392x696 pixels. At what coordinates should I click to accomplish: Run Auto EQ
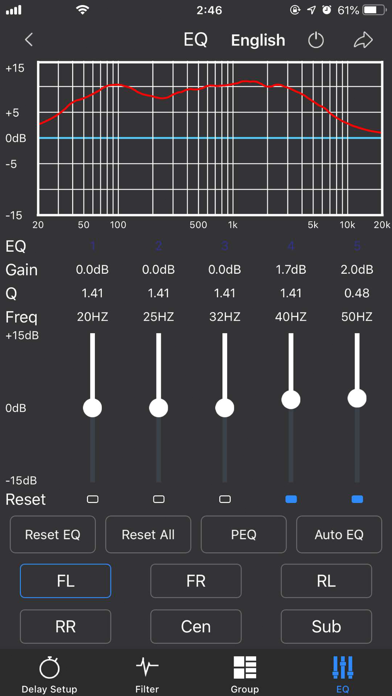339,534
